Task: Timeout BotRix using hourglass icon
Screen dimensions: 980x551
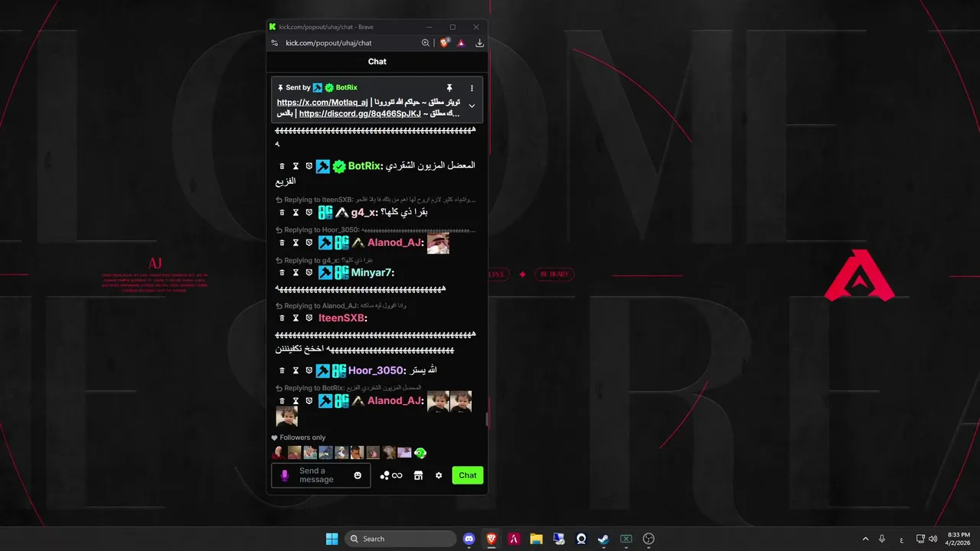Action: coord(296,166)
